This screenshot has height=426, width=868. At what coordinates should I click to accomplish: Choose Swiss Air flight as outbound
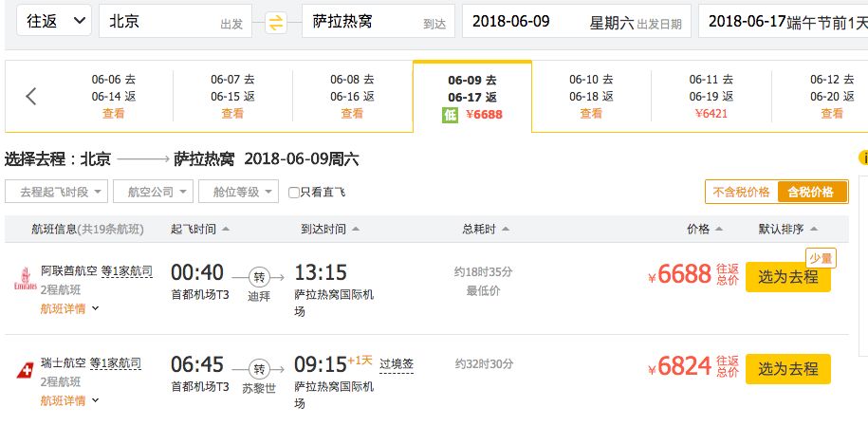coord(787,368)
